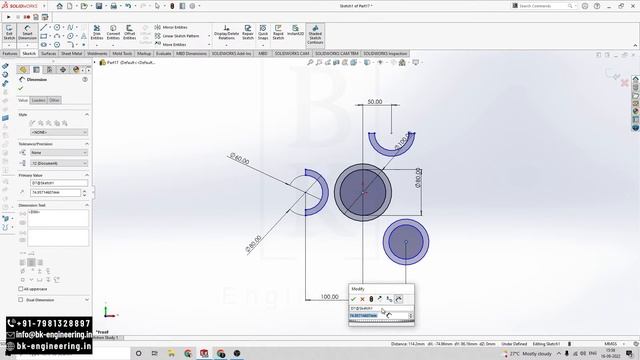Click the Modify dialog value spinner arrows
640x360 pixels.
pos(411,316)
